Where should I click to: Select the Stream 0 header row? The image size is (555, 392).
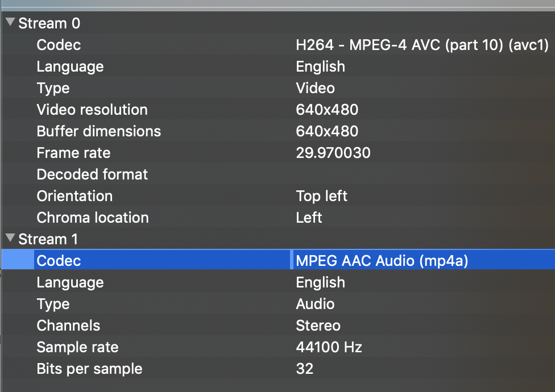click(x=48, y=23)
